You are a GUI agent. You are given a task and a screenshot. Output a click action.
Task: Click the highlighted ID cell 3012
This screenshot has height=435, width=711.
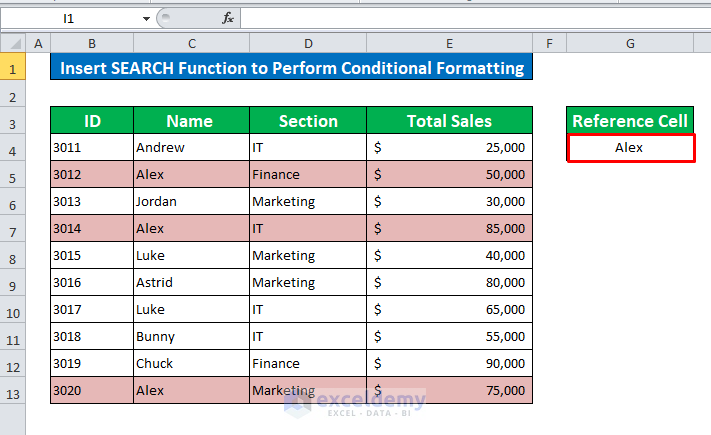(x=92, y=175)
